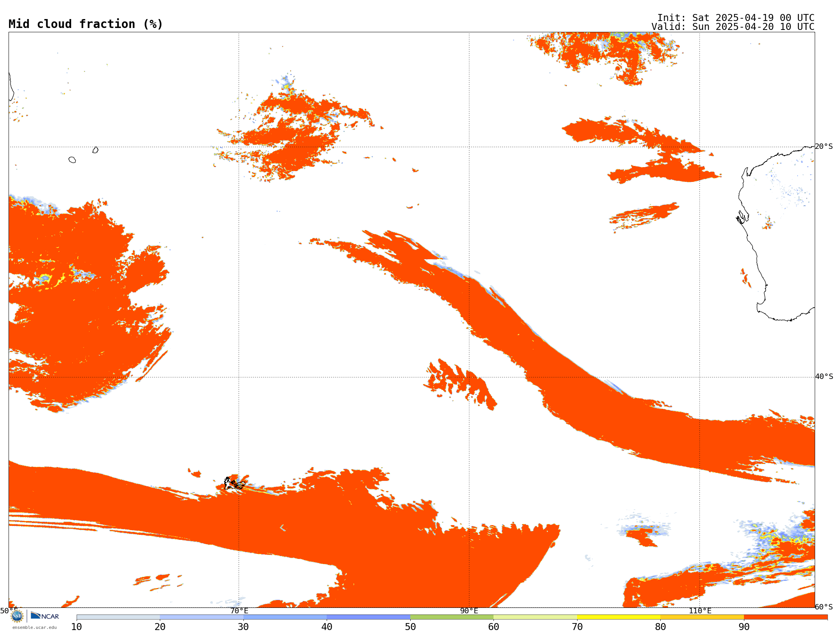The width and height of the screenshot is (840, 632).
Task: Click the 70°E longitude label
Action: [x=239, y=611]
